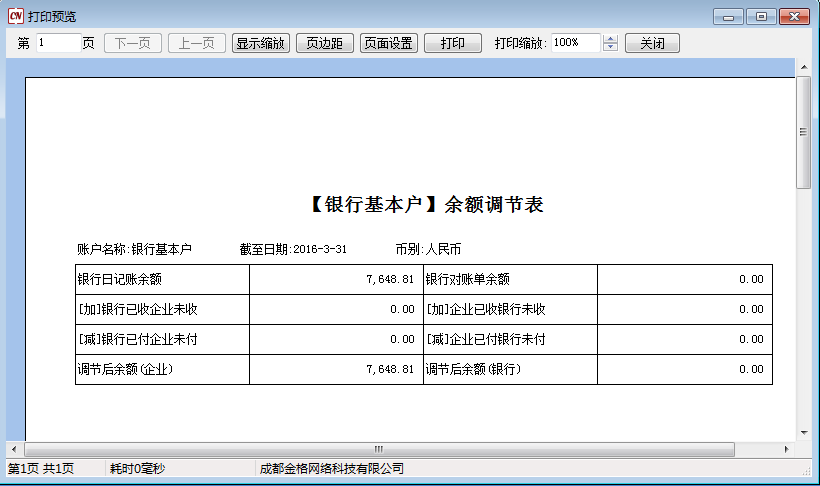The width and height of the screenshot is (820, 486).
Task: Maximize the 打印预览 window
Action: (x=761, y=16)
